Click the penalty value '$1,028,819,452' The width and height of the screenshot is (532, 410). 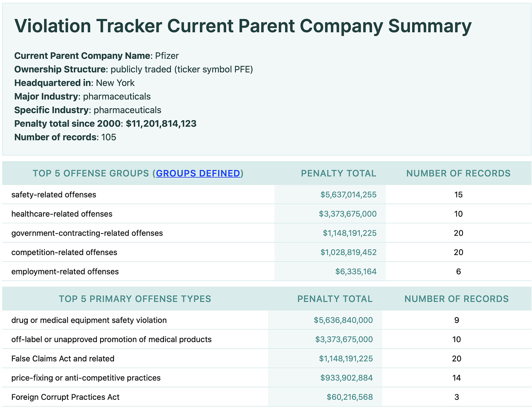349,253
